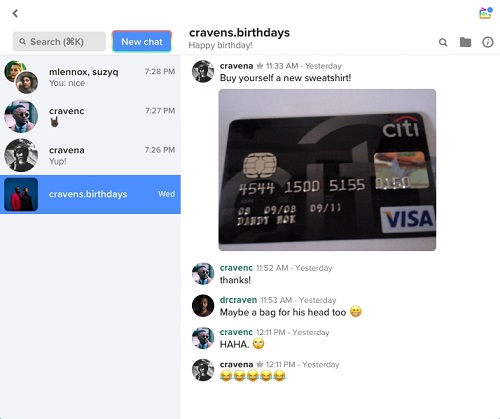This screenshot has height=419, width=500.
Task: Click drcraven's avatar in the chat
Action: click(203, 305)
